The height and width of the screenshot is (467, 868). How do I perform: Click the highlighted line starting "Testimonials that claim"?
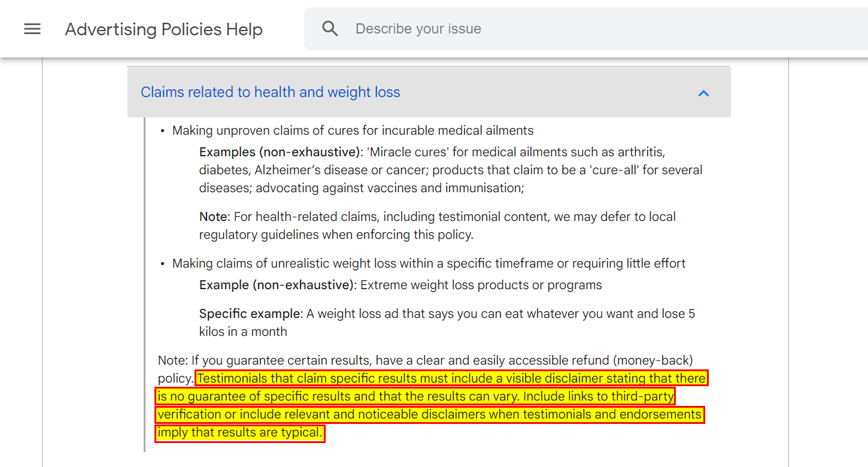[451, 378]
